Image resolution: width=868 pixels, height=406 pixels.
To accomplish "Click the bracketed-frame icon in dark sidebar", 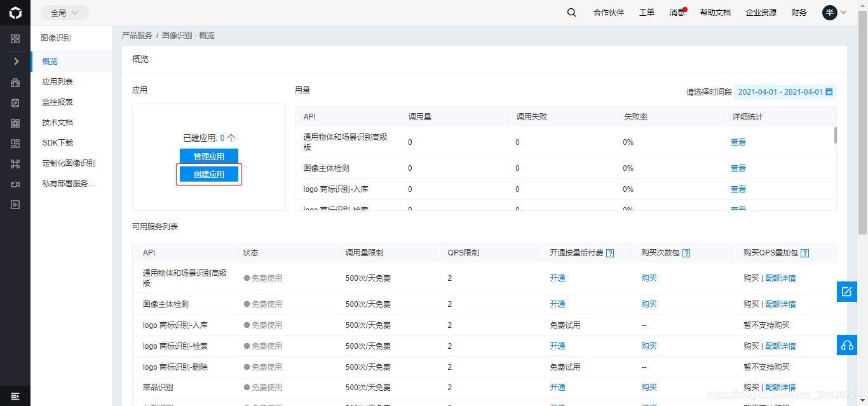I will pyautogui.click(x=15, y=123).
